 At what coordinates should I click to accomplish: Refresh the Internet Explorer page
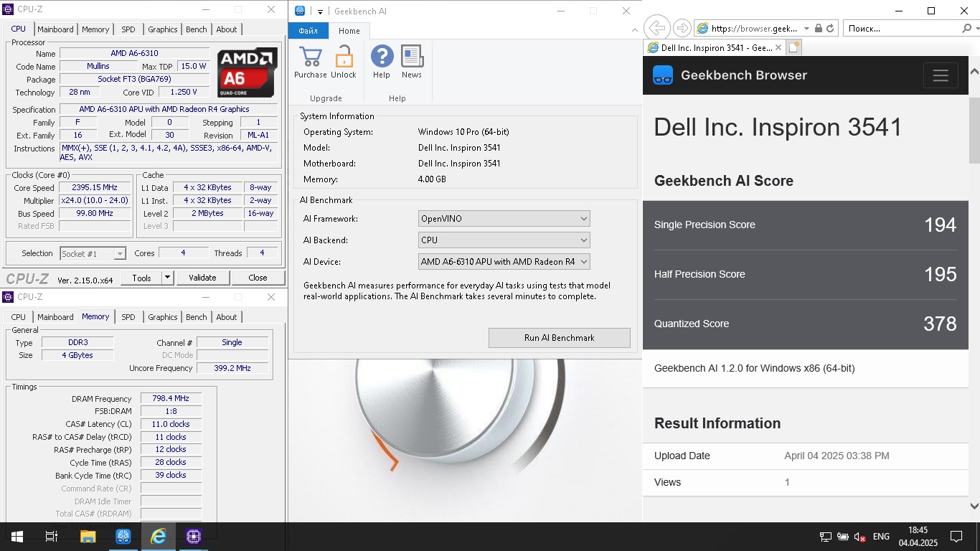pyautogui.click(x=830, y=29)
